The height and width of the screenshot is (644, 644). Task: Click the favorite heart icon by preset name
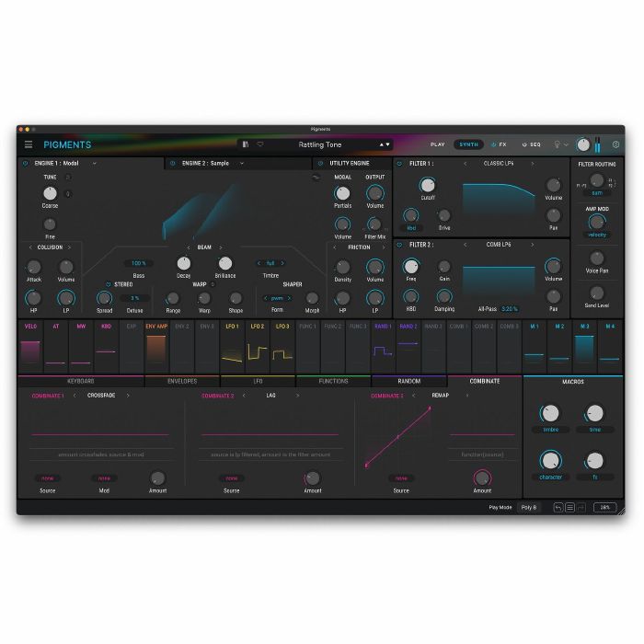260,144
